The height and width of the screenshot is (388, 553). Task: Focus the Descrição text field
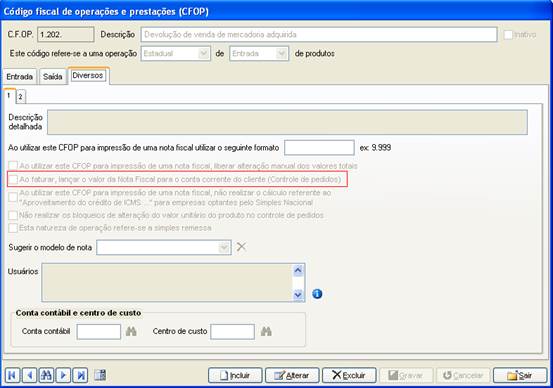pos(319,35)
